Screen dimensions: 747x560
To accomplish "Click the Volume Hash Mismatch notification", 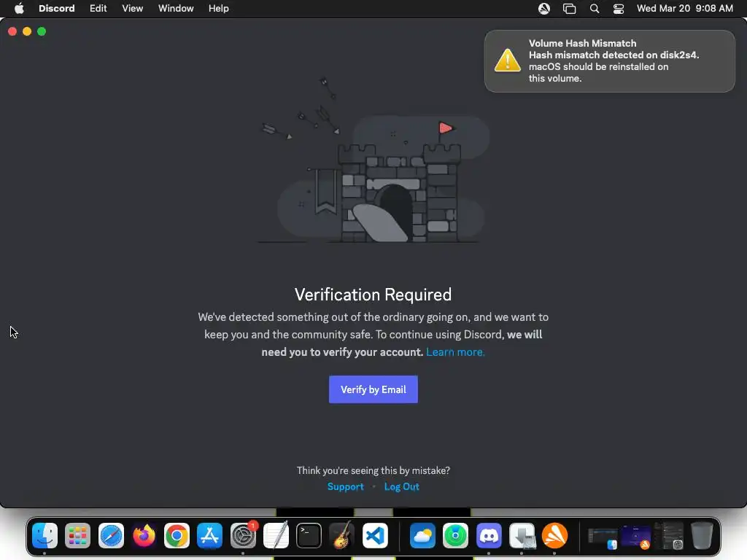I will (610, 61).
